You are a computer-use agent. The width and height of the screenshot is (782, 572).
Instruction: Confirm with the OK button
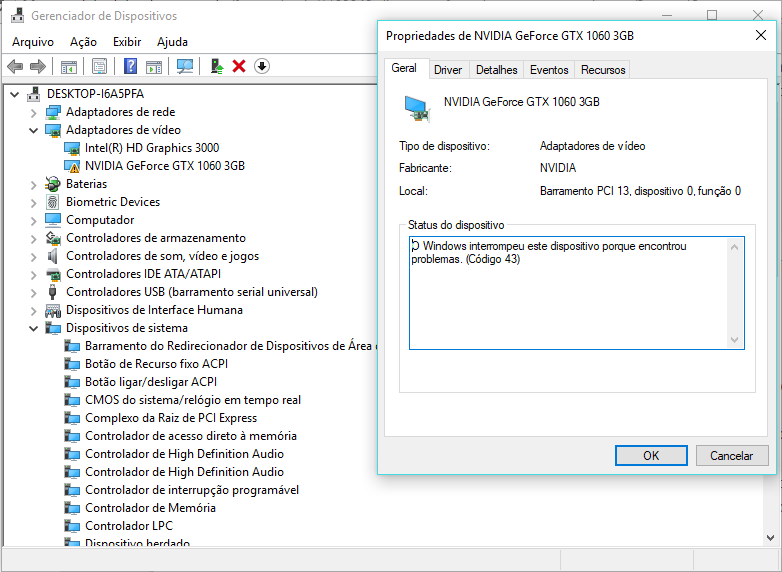click(651, 455)
